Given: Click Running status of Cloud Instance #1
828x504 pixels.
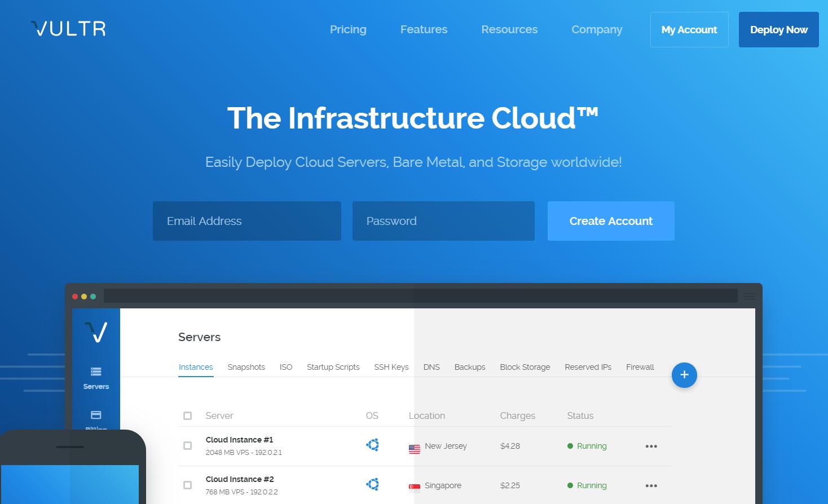Looking at the screenshot, I should point(587,446).
